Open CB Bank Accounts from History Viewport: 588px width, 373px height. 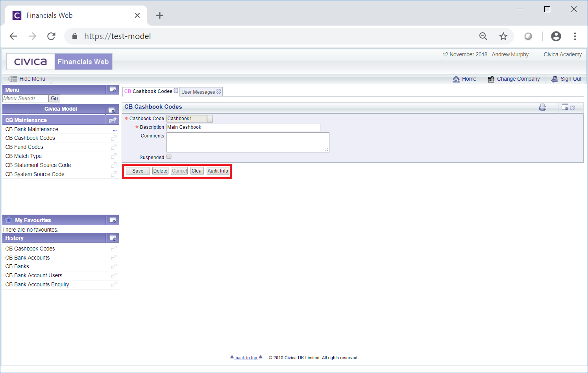[28, 258]
